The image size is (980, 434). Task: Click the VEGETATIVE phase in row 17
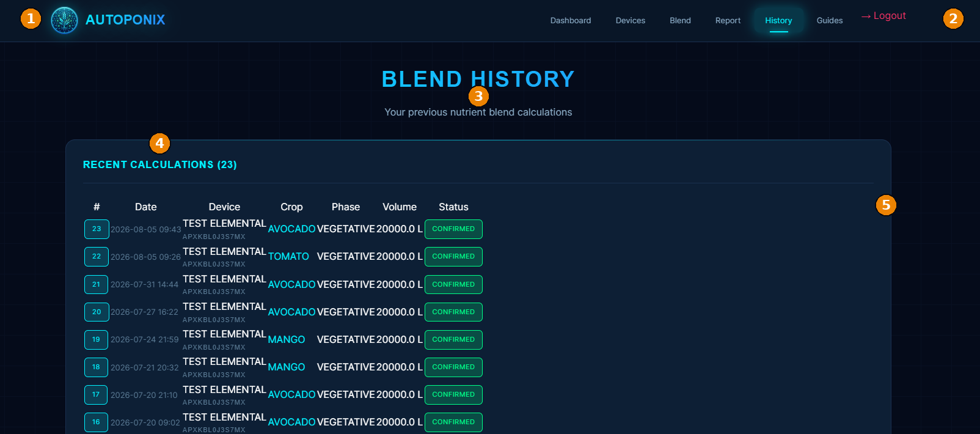[x=346, y=394]
